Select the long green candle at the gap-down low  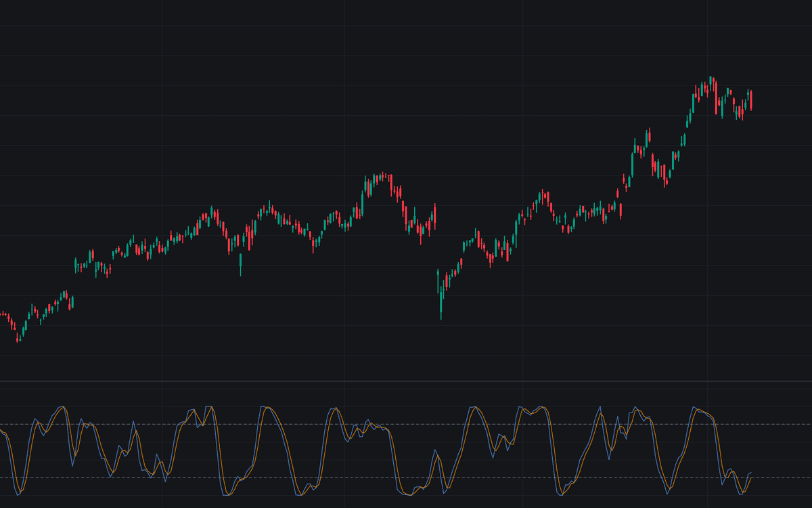[x=441, y=303]
